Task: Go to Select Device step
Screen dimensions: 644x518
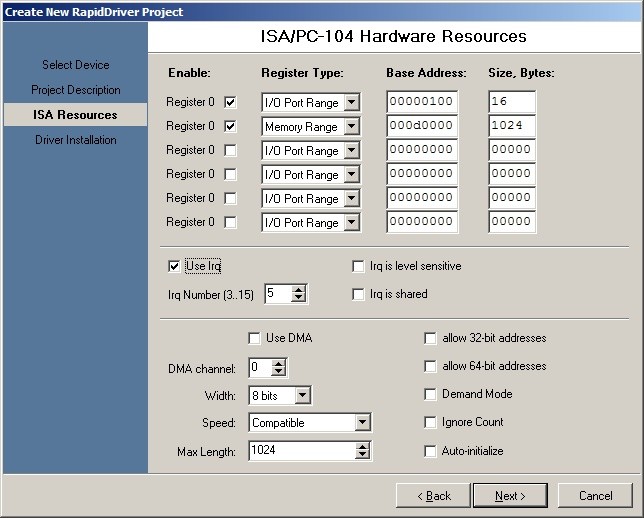Action: [76, 65]
